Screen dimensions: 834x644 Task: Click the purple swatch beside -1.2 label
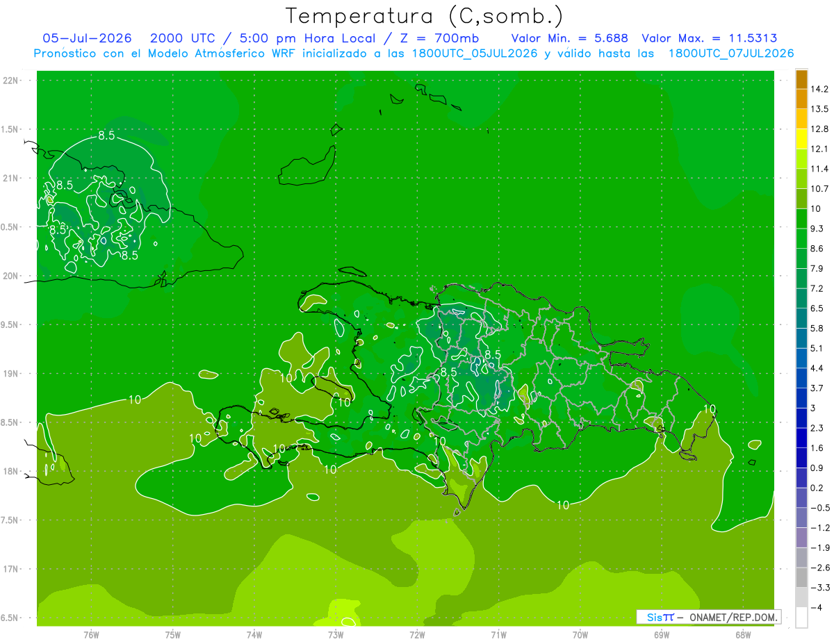coord(801,538)
